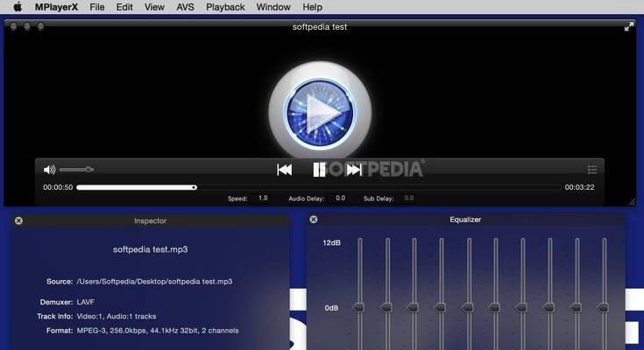Click the Demuxer value LAVF
The image size is (644, 350).
(x=86, y=302)
